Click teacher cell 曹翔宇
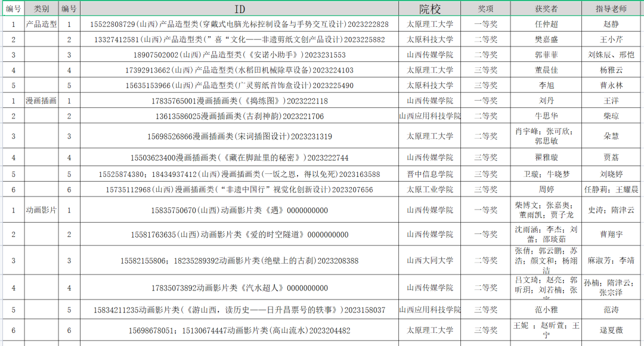 [x=611, y=235]
